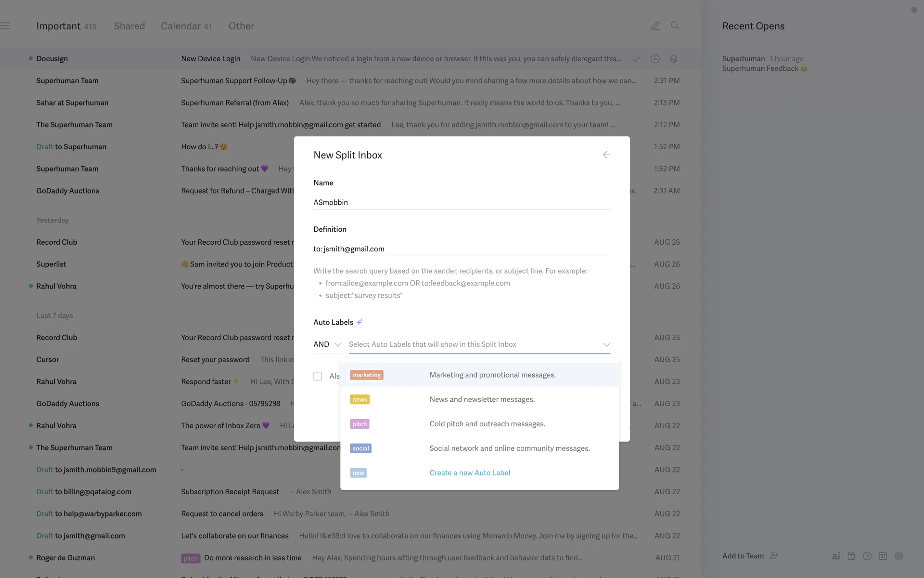Open search with magnifier icon
Screen dimensions: 924x578
click(x=675, y=26)
